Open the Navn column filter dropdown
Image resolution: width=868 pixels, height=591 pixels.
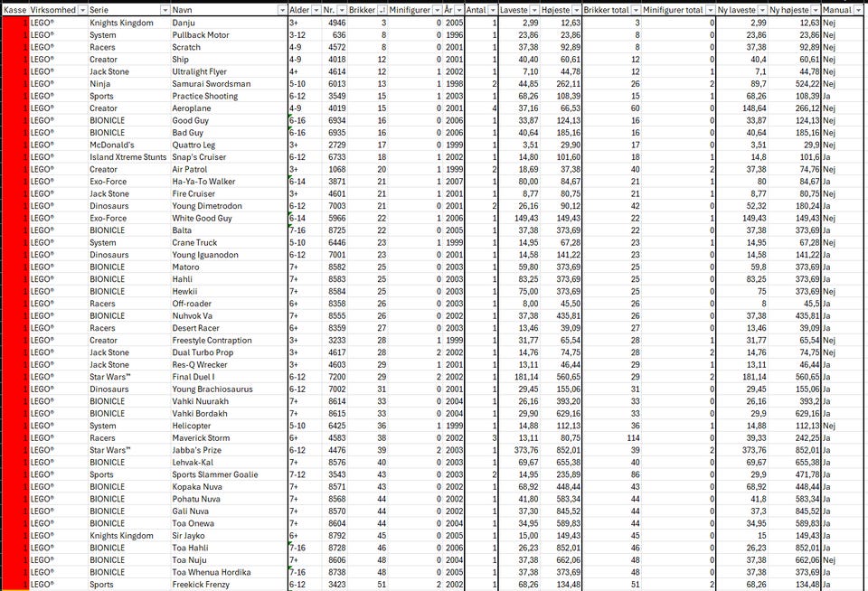pos(282,10)
